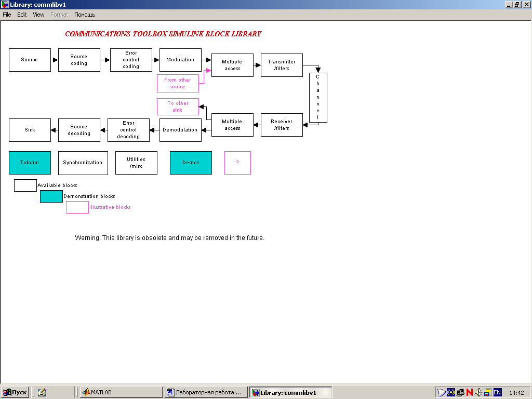The image size is (532, 399).
Task: Click the Library: commlibv1 taskbar button
Action: click(x=291, y=393)
